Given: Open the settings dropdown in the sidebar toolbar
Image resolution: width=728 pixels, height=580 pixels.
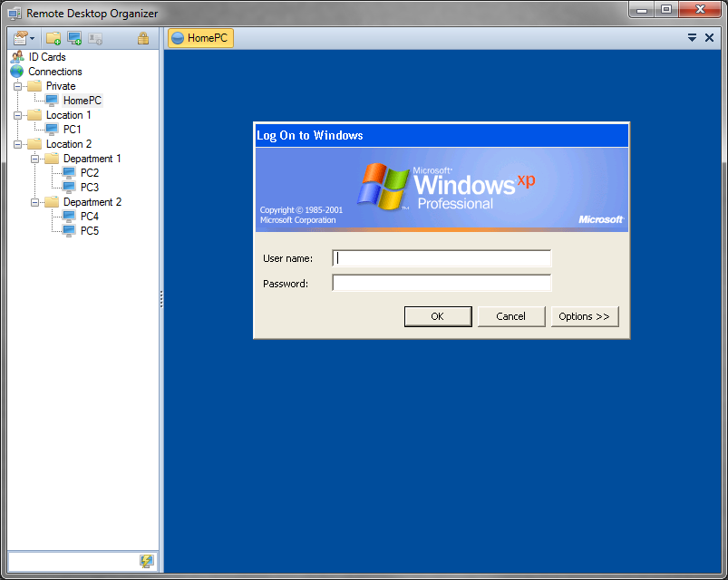Looking at the screenshot, I should click(x=24, y=38).
